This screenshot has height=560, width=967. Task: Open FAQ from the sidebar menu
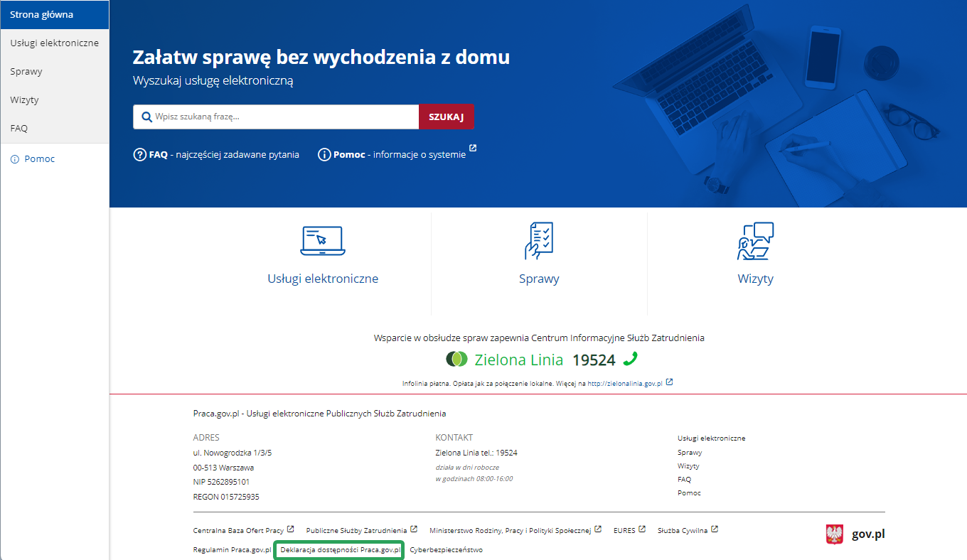coord(55,129)
